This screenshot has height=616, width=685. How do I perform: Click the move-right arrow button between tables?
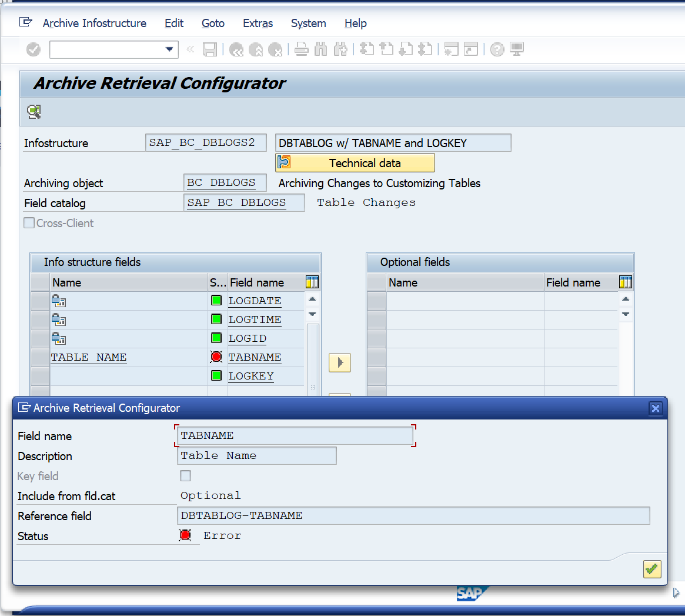[x=340, y=362]
